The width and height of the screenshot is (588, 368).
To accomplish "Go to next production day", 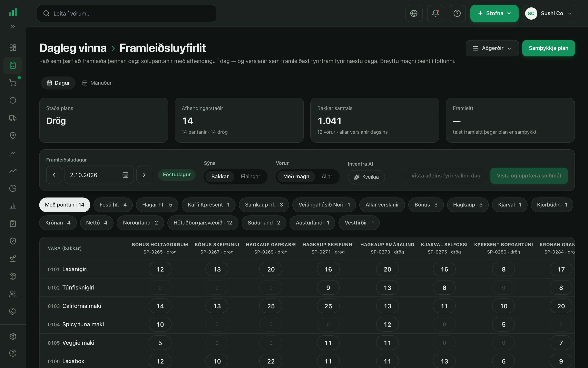I will 144,175.
